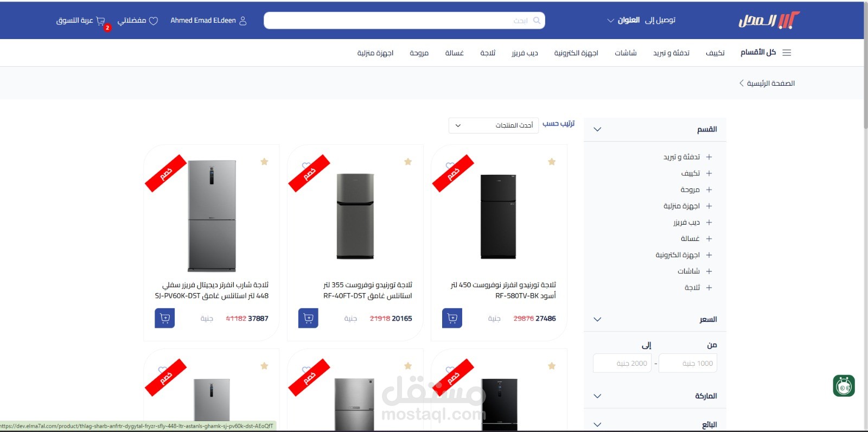Open the hamburger all-categories menu icon

click(x=787, y=53)
